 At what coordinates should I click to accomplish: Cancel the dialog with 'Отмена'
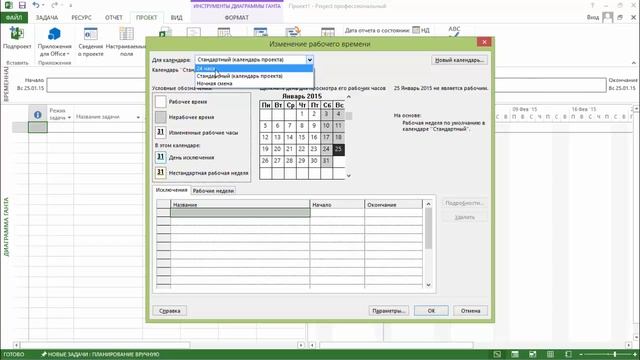(x=470, y=311)
